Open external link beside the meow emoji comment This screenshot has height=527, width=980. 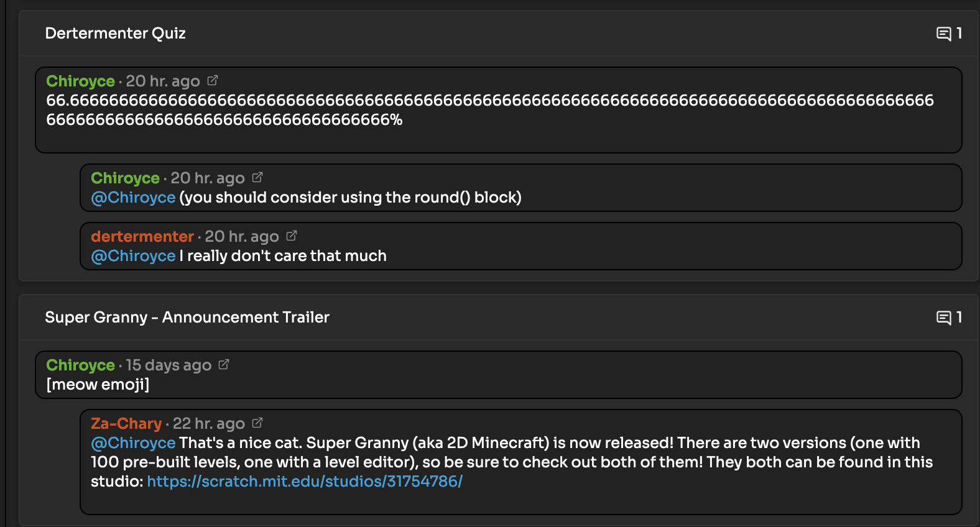[x=224, y=365]
